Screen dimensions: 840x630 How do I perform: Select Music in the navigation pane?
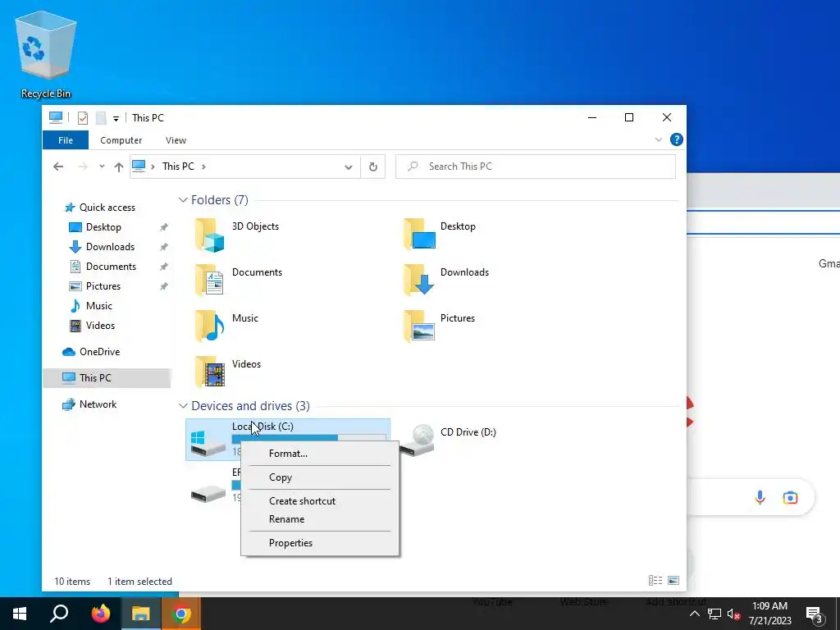point(98,306)
